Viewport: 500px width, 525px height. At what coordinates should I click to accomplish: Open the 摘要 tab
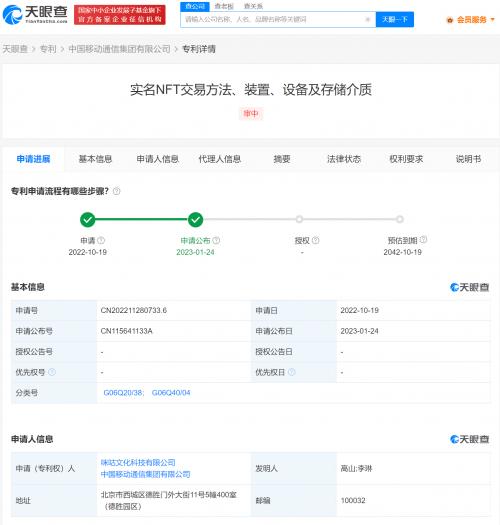[x=282, y=159]
